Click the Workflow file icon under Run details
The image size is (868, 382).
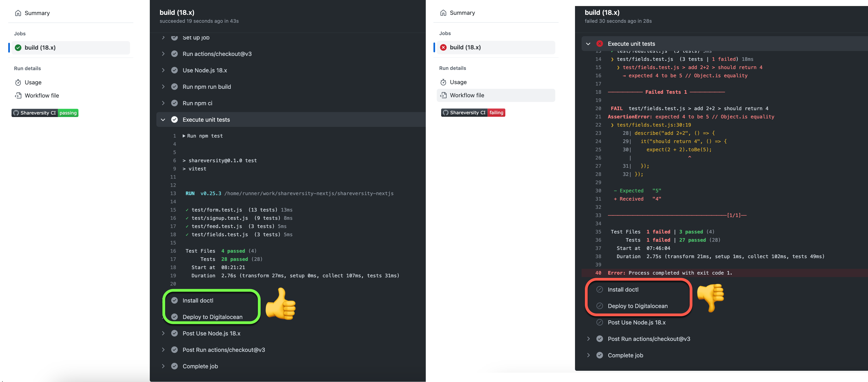[18, 95]
